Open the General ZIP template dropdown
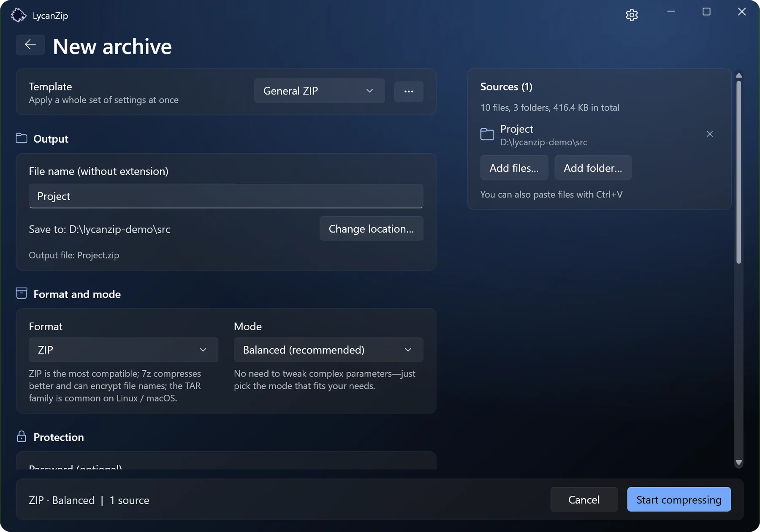 click(319, 91)
